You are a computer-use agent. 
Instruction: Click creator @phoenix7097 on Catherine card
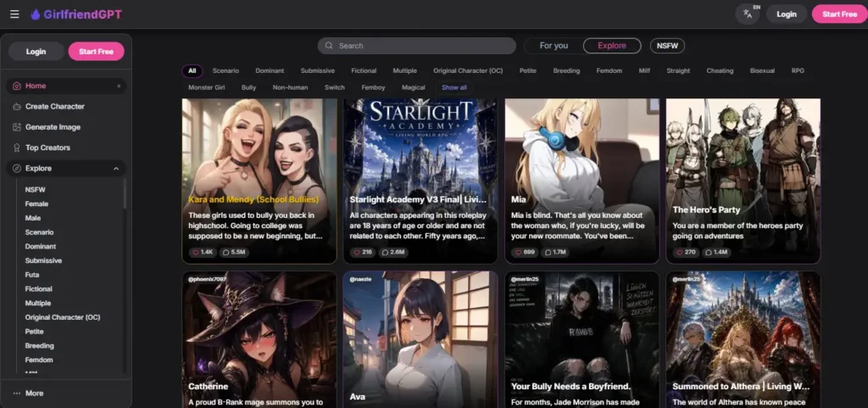click(207, 280)
